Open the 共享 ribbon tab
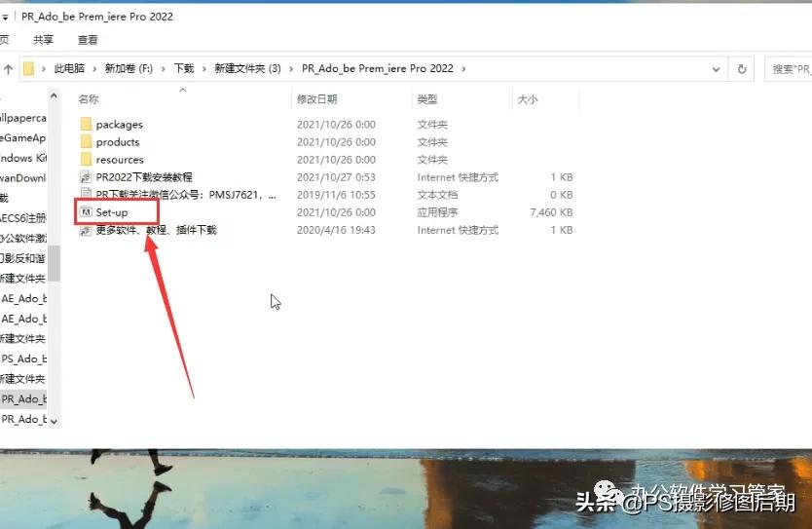This screenshot has height=529, width=812. pyautogui.click(x=44, y=39)
